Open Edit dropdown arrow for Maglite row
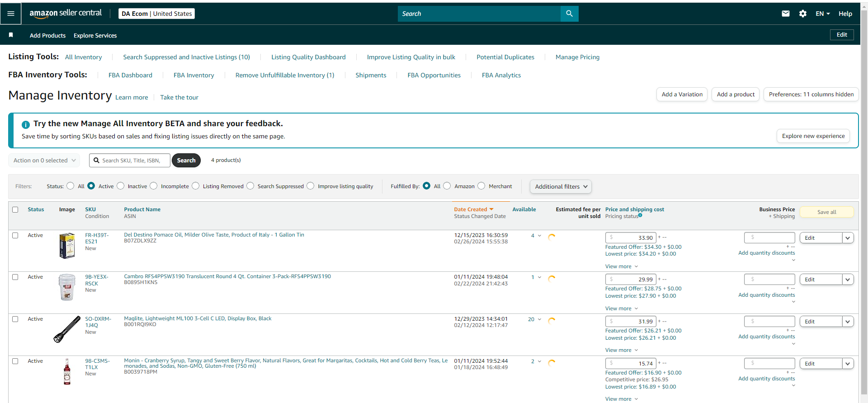Screen dimensions: 868x403 (x=848, y=322)
